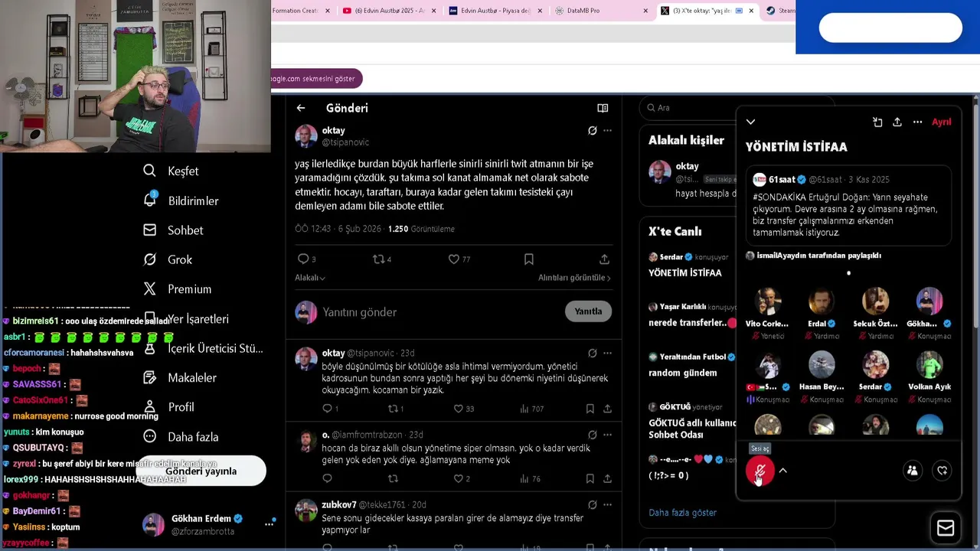Open Daha fazla sidebar menu
This screenshot has width=980, height=551.
pyautogui.click(x=181, y=437)
